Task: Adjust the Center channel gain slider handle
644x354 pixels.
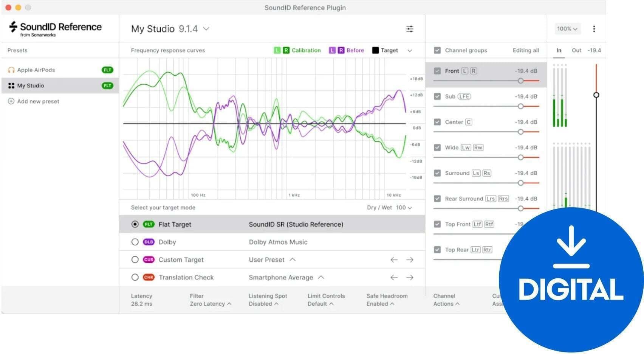Action: (520, 132)
